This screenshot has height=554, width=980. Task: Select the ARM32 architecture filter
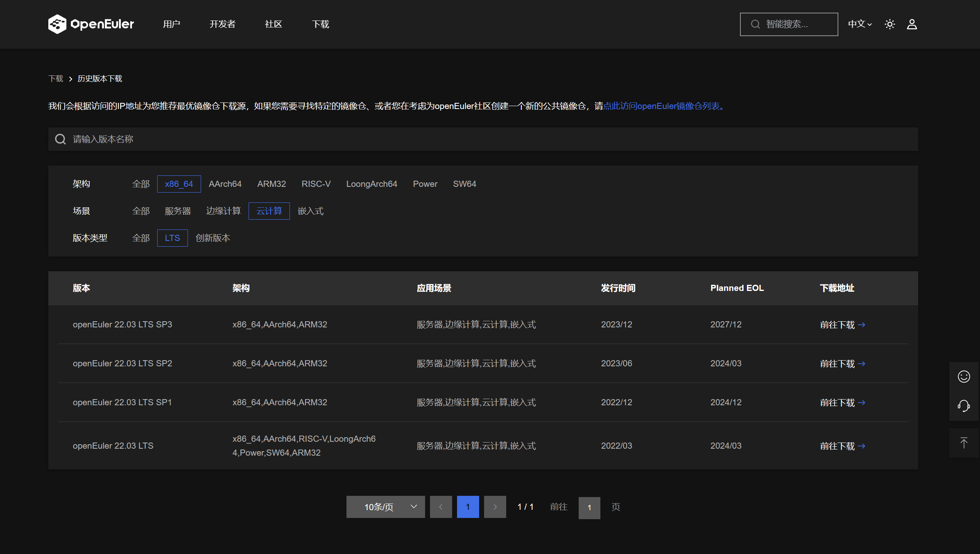click(x=272, y=184)
